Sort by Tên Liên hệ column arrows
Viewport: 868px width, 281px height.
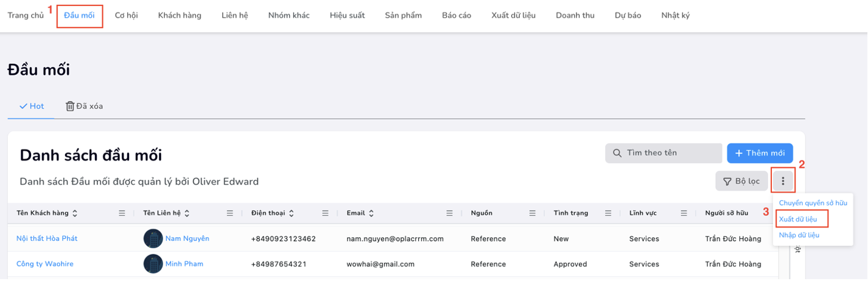[x=187, y=213]
